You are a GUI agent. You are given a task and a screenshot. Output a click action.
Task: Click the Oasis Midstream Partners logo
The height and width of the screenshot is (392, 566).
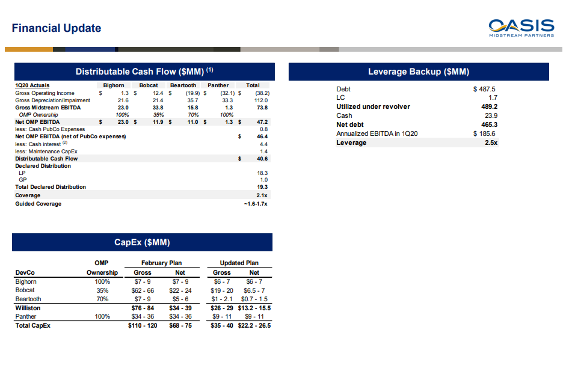(x=521, y=28)
